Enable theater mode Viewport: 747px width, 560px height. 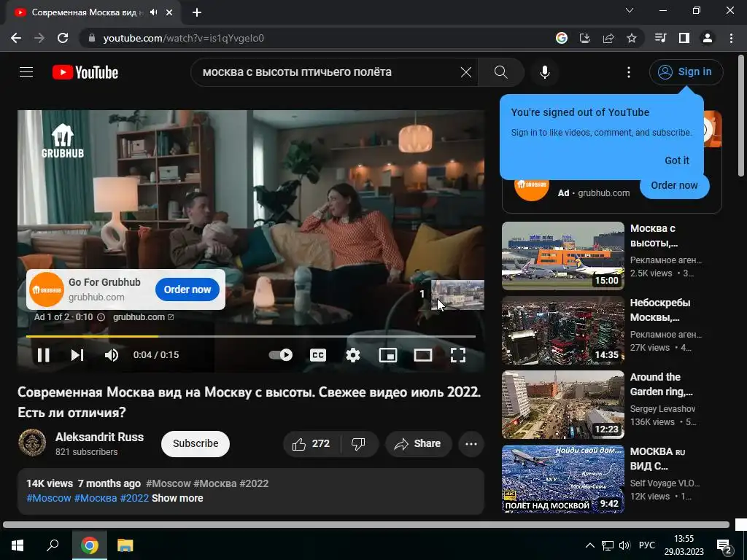(422, 355)
